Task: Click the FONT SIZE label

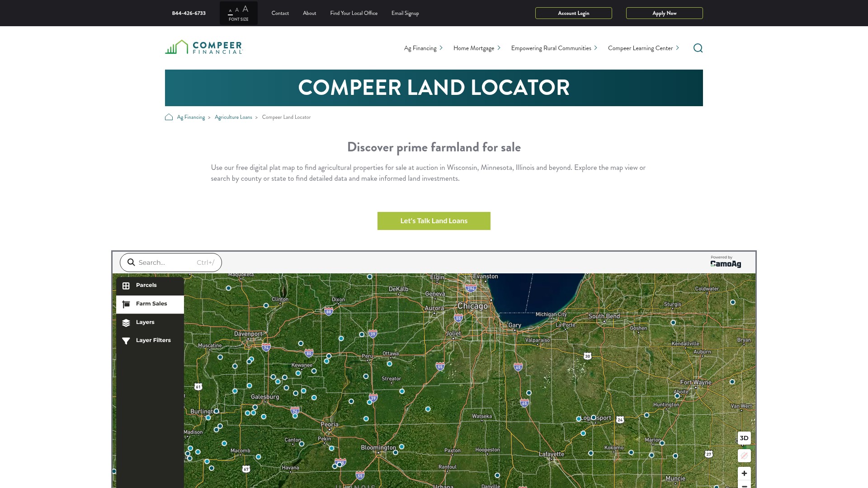Action: pos(238,19)
